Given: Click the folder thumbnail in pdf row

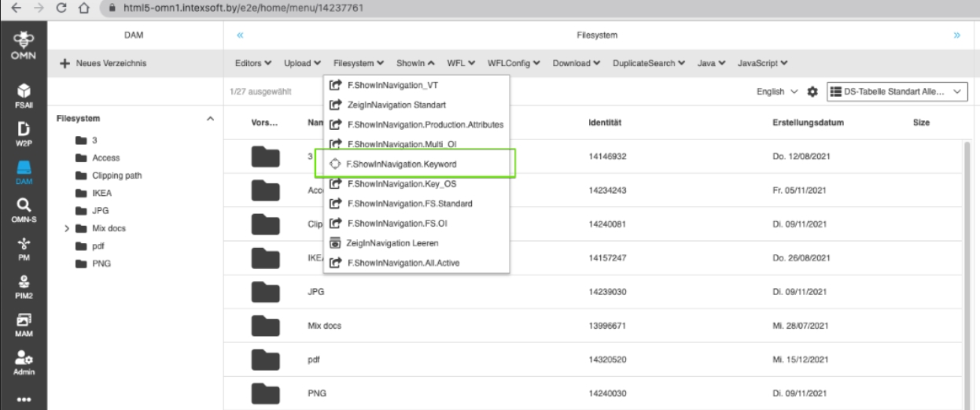Looking at the screenshot, I should click(x=266, y=359).
